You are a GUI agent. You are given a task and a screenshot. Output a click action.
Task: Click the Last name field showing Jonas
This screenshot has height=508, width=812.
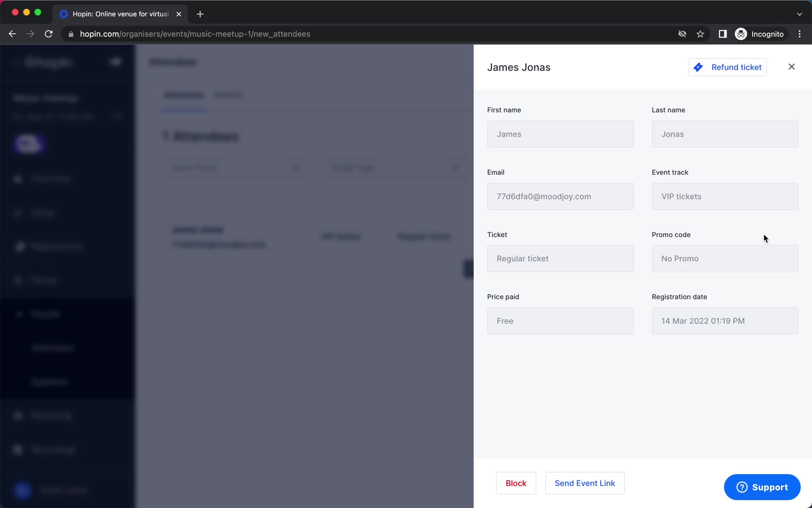click(x=725, y=134)
